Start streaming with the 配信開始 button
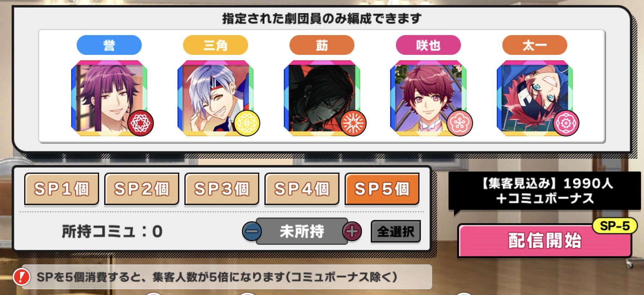Screen dimensions: 644x295 [545, 240]
